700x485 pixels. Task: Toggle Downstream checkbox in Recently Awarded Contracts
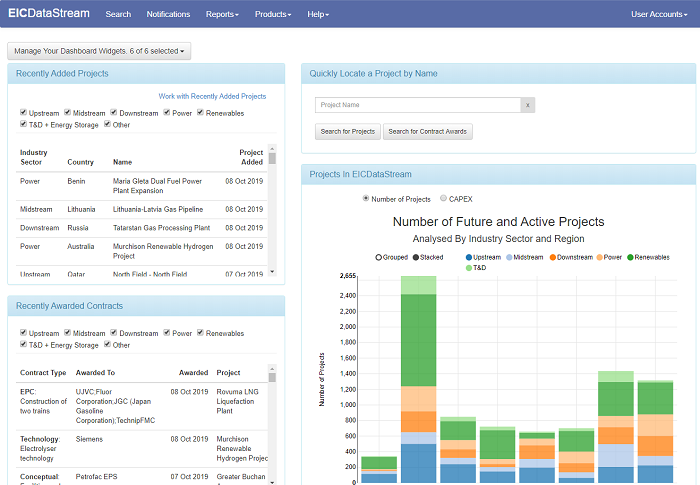tap(114, 332)
